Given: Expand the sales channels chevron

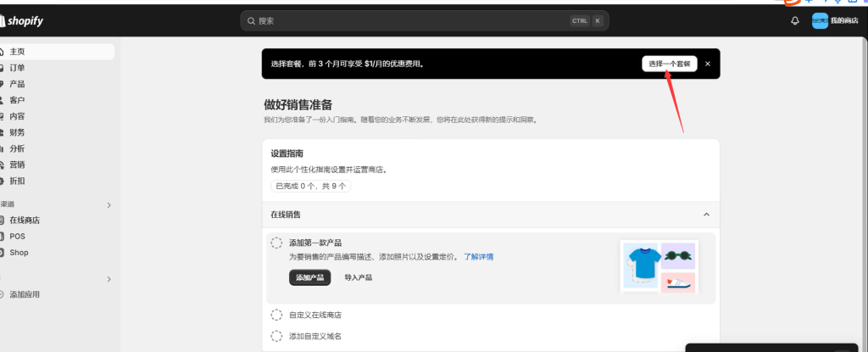Looking at the screenshot, I should pyautogui.click(x=108, y=205).
